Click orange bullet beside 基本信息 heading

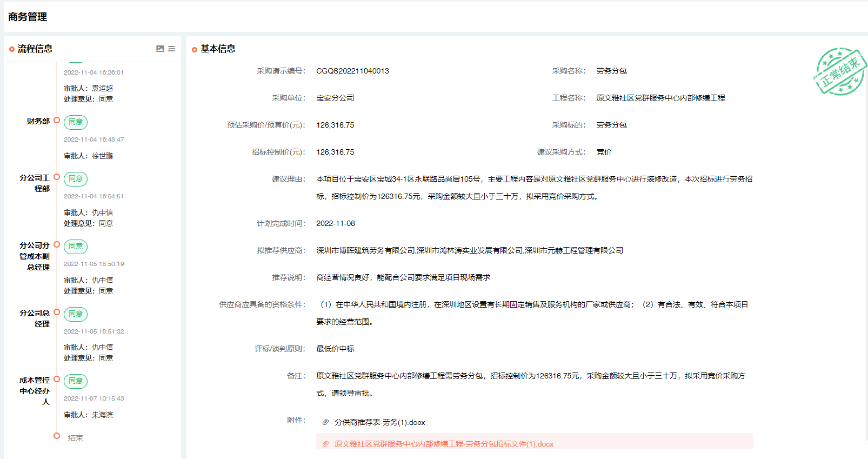click(x=195, y=50)
